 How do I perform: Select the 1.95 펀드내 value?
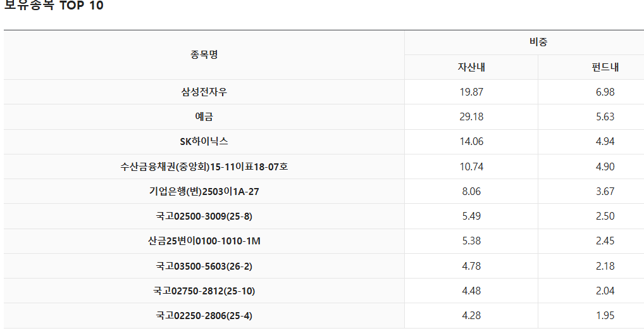(x=605, y=316)
